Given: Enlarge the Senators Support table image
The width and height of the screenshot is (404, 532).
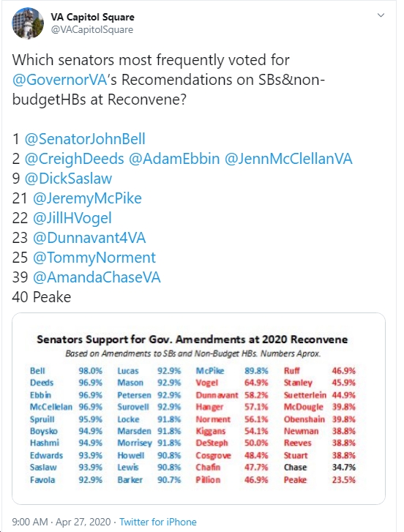Looking at the screenshot, I should (x=199, y=408).
